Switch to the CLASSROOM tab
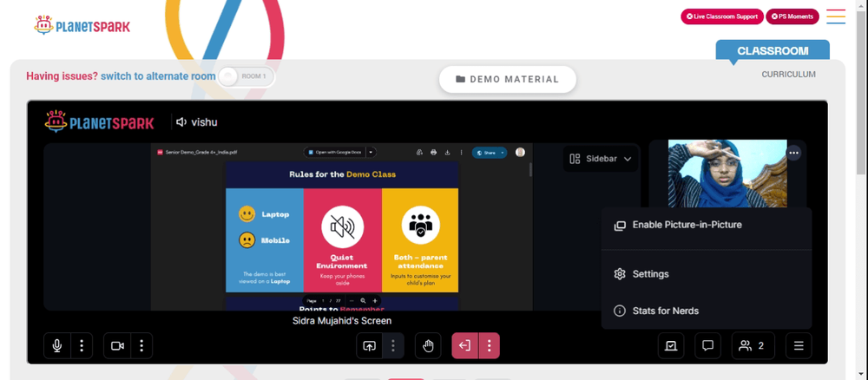868x380 pixels. (773, 51)
